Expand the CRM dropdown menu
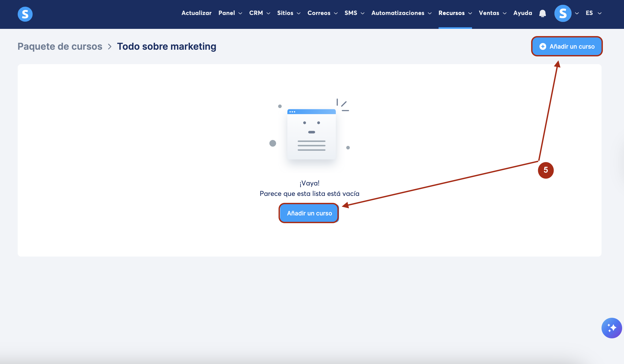This screenshot has height=364, width=624. pyautogui.click(x=260, y=13)
